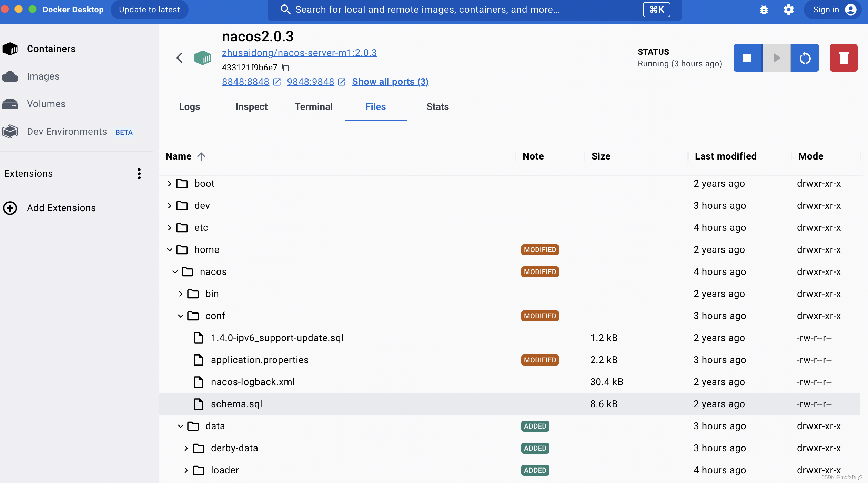Go back with the left arrow

click(x=179, y=58)
